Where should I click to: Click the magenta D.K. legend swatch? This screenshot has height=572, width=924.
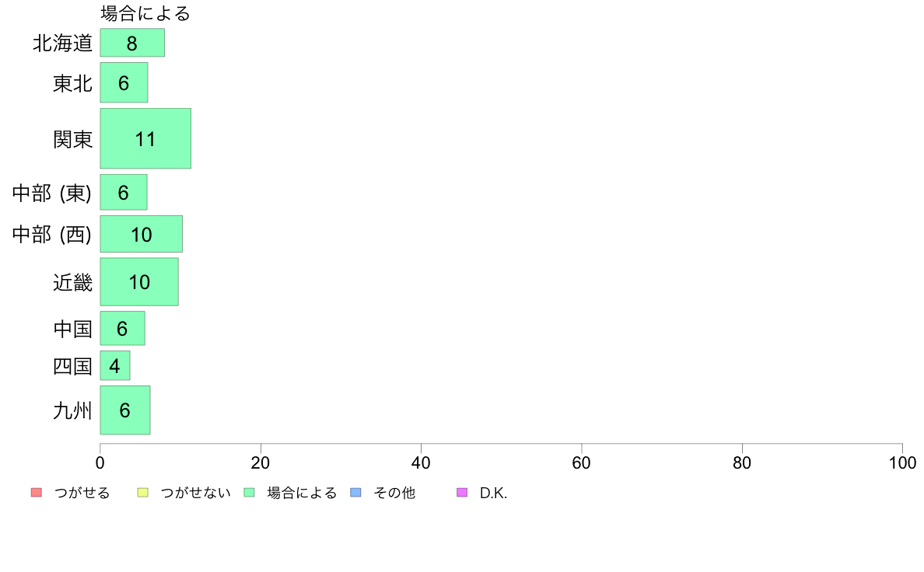462,493
